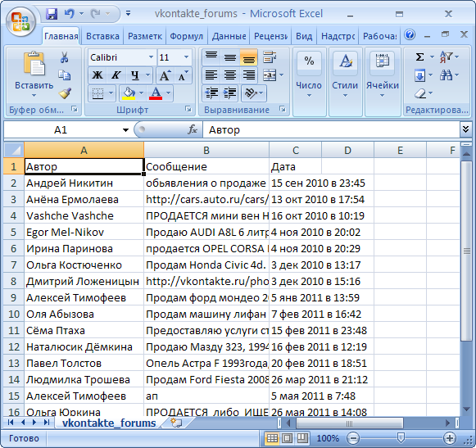Screen dimensions: 476x448
Task: Center text horizontally
Action: pyautogui.click(x=230, y=75)
